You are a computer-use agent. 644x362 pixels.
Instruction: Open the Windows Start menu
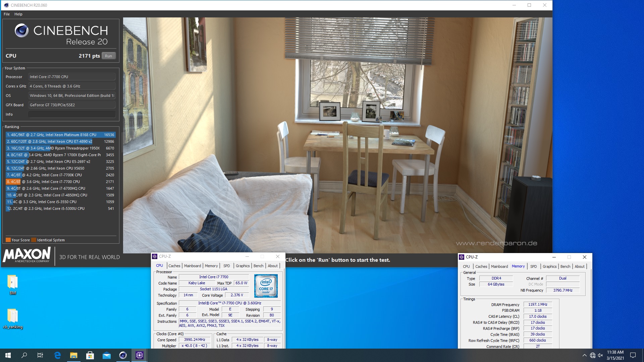8,355
